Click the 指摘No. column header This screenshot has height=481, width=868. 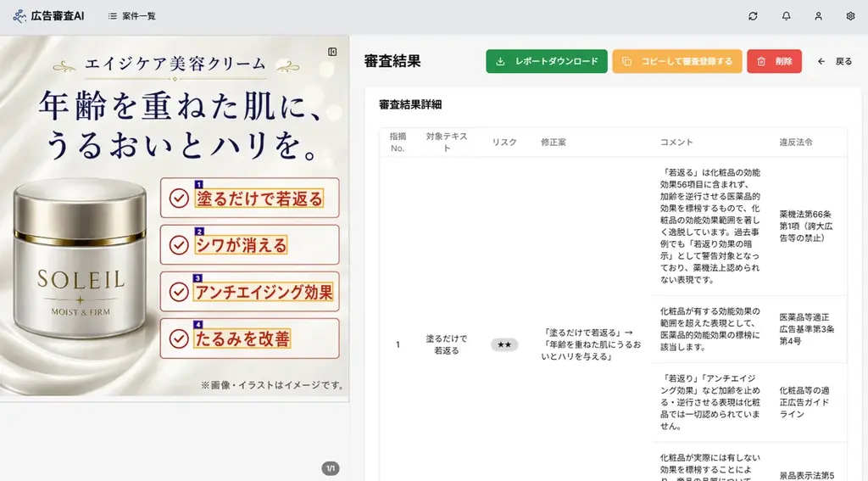click(398, 142)
